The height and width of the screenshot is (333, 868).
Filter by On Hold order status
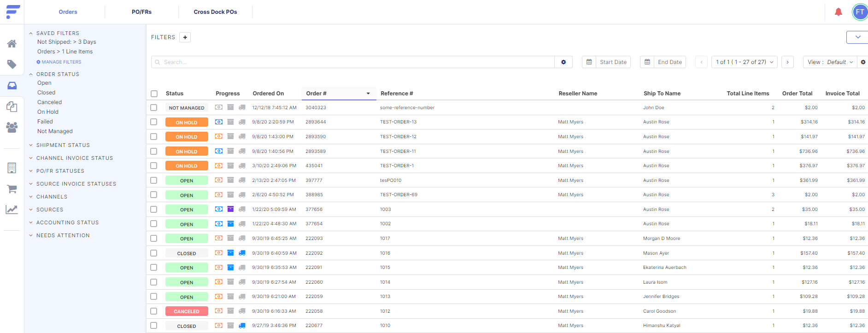[x=48, y=112]
